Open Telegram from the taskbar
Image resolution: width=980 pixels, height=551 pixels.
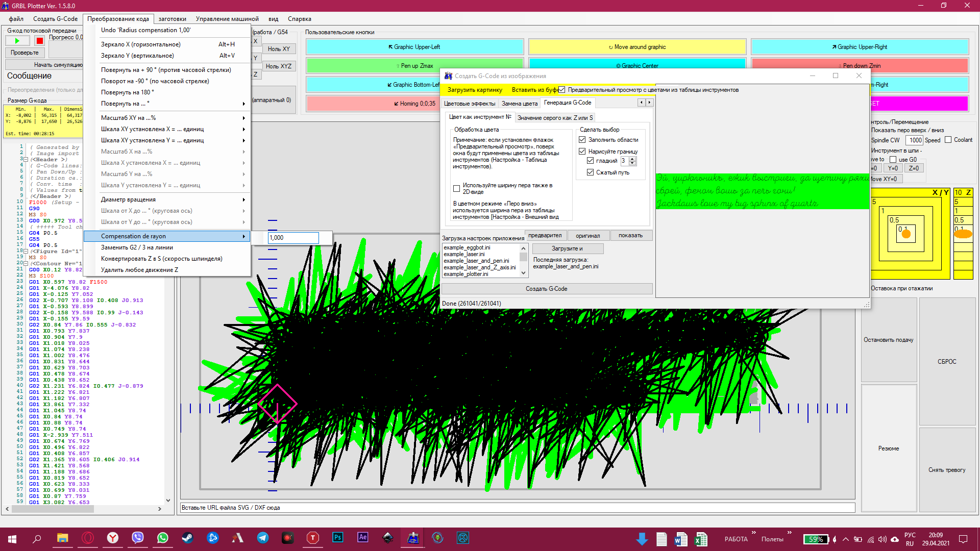(x=262, y=538)
